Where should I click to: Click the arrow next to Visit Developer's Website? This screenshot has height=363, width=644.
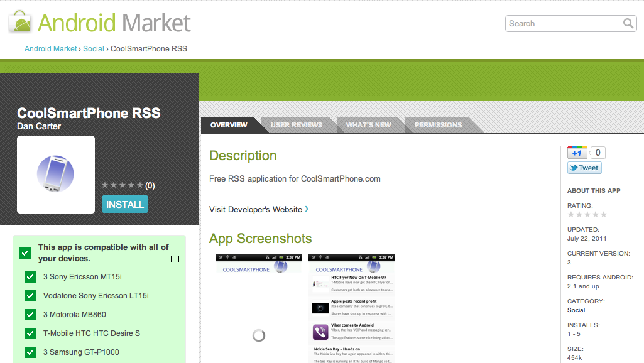(x=307, y=209)
